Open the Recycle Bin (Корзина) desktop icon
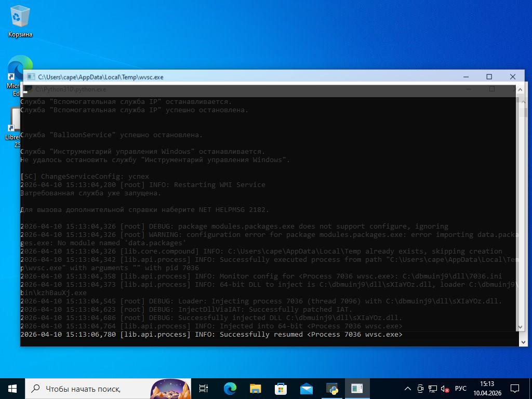 20,21
